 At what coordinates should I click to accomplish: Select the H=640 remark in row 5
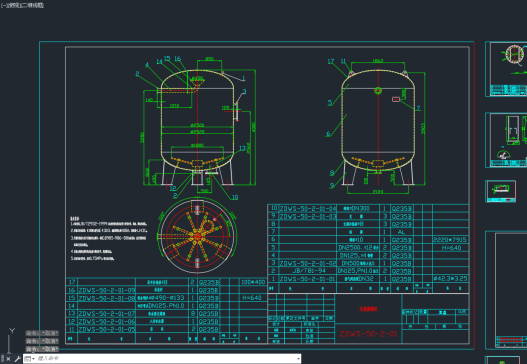coord(451,248)
